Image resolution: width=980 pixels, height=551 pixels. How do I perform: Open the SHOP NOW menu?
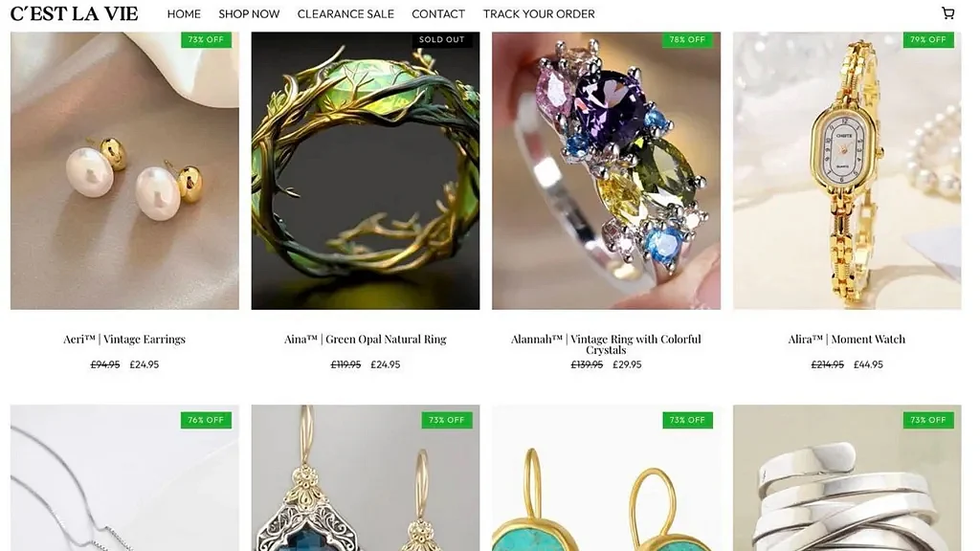pyautogui.click(x=249, y=13)
